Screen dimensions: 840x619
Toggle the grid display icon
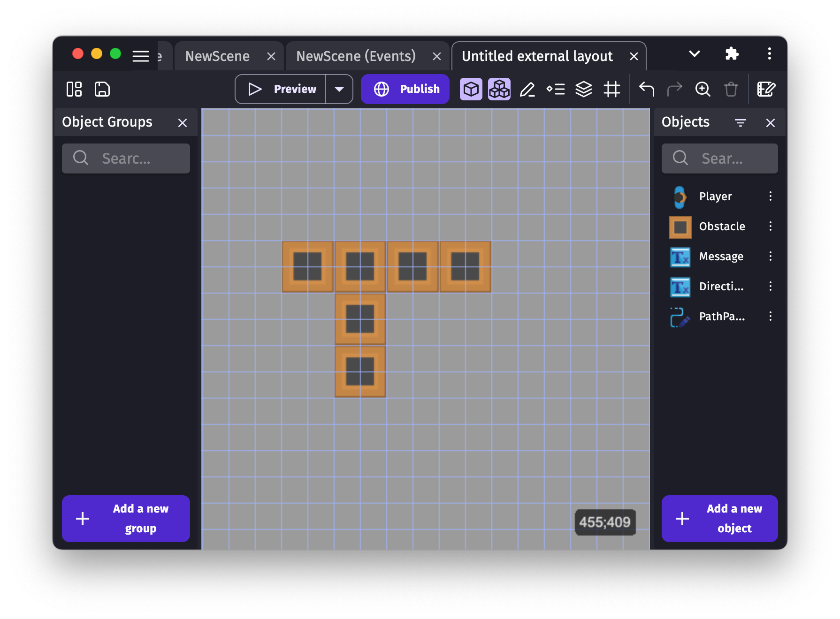point(612,89)
